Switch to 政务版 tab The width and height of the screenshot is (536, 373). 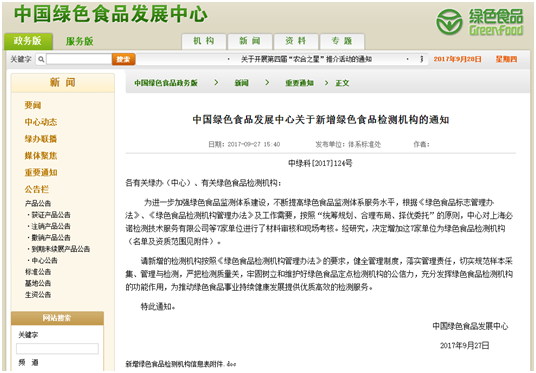pos(28,41)
